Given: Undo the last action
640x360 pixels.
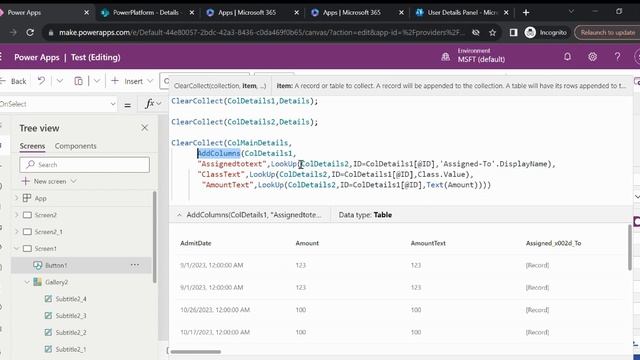Looking at the screenshot, I should (41, 81).
